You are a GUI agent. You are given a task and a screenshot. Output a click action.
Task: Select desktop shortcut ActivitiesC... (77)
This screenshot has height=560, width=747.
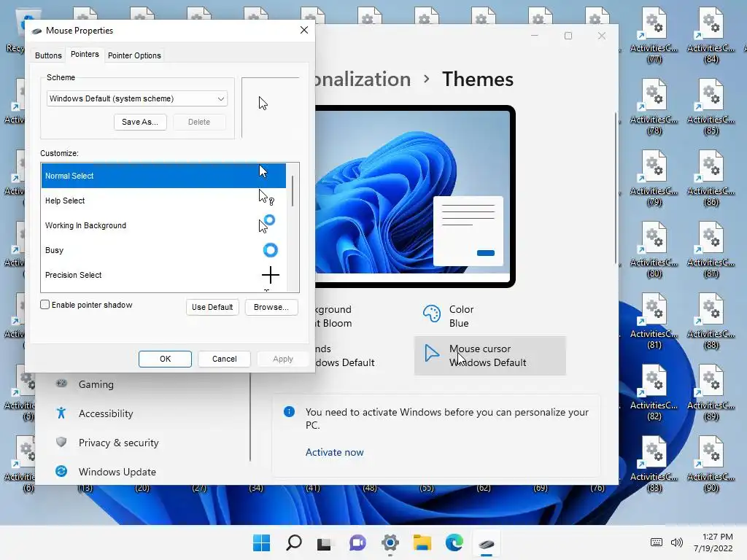[654, 36]
